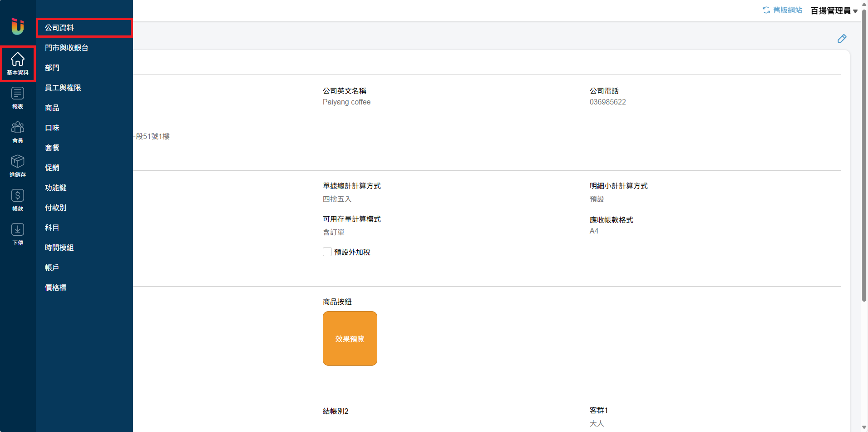Open the 帳款 accounts icon
Image resolution: width=868 pixels, height=432 pixels.
point(18,200)
